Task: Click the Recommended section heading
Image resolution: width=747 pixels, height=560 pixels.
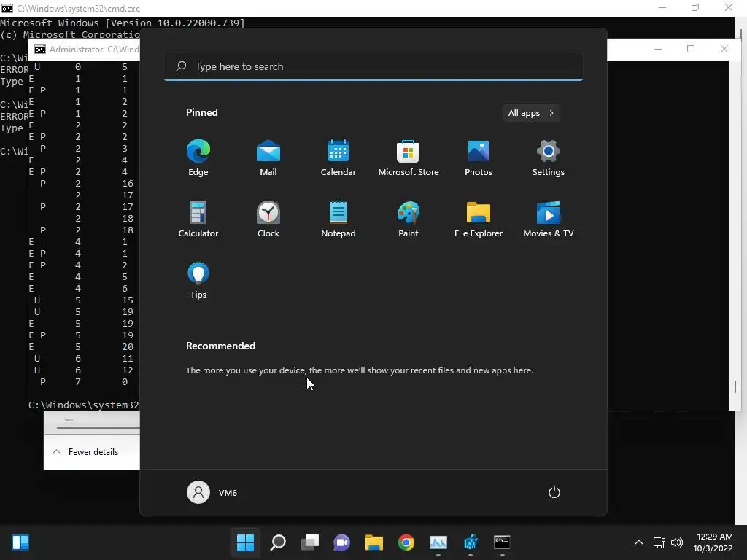Action: coord(220,346)
